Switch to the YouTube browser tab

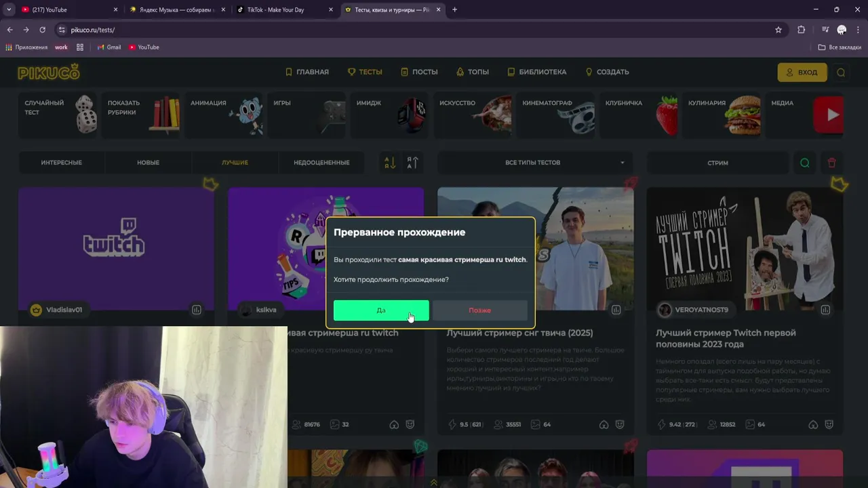[68, 9]
